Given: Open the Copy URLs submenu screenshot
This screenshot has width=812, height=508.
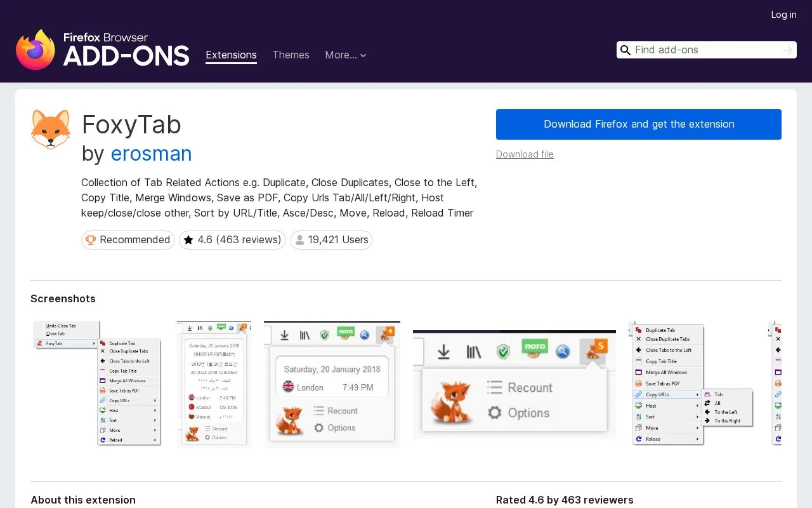Looking at the screenshot, I should click(692, 385).
